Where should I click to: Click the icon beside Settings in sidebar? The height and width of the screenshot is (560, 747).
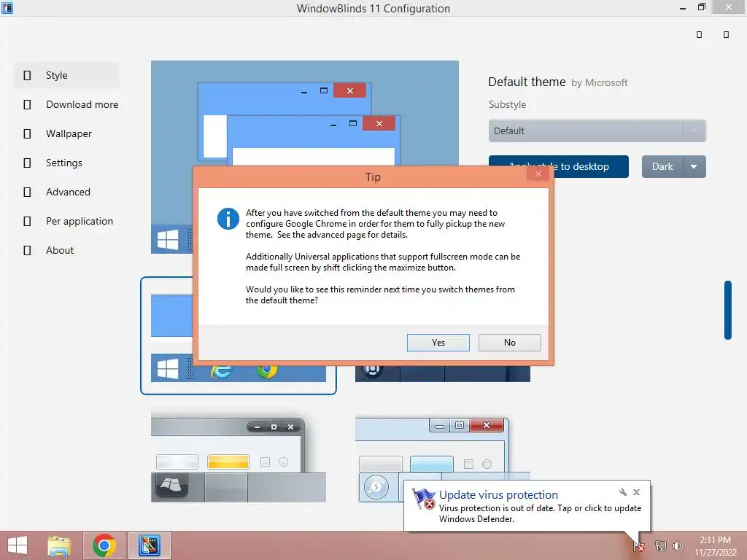pos(27,163)
